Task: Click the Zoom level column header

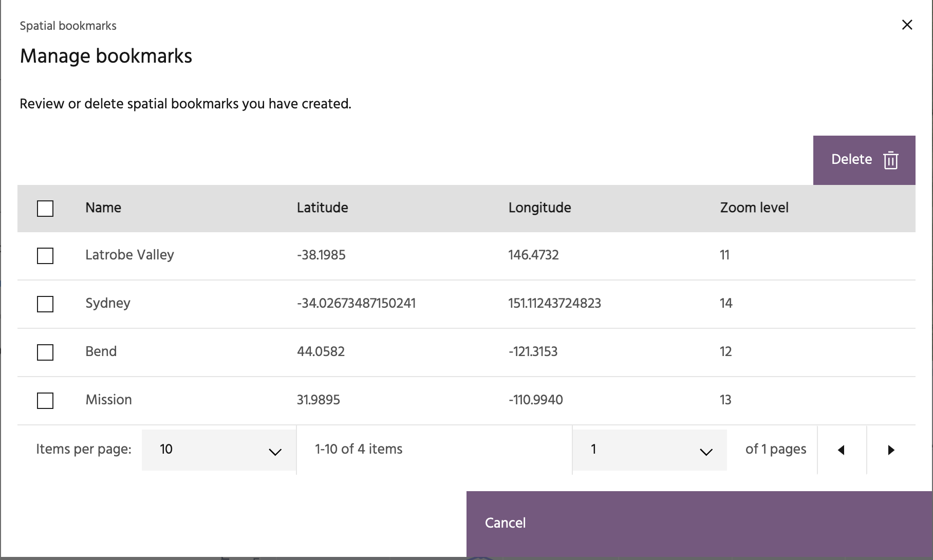Action: pyautogui.click(x=754, y=208)
